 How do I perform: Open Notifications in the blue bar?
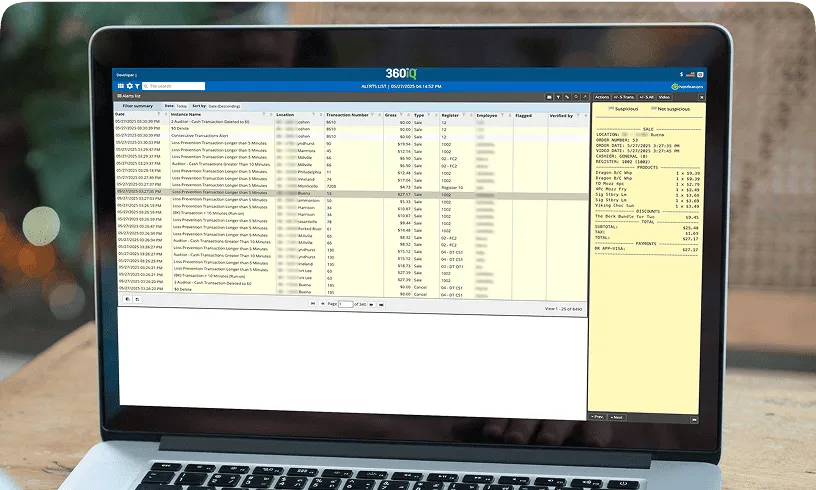[687, 87]
